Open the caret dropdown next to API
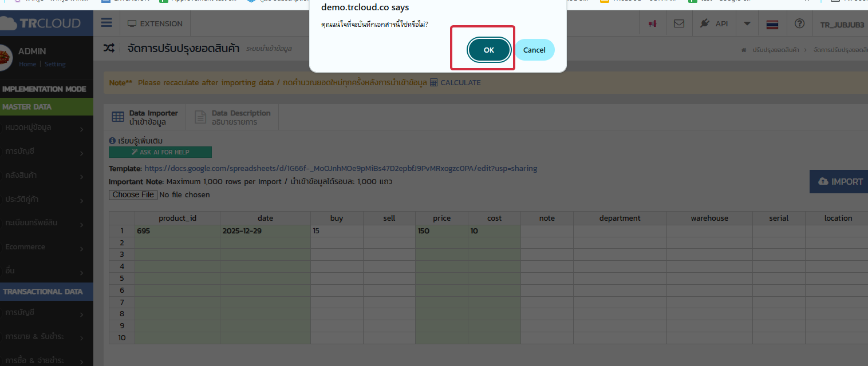This screenshot has width=868, height=366. click(747, 24)
